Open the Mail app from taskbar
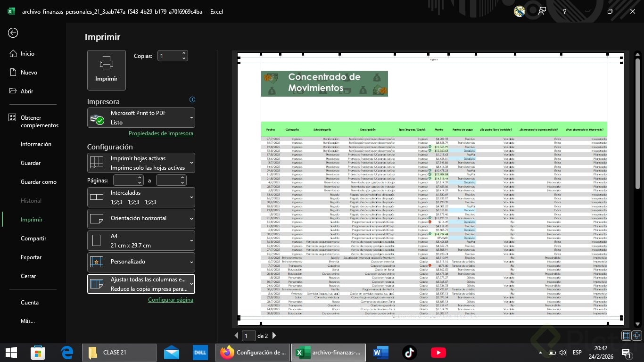Screen dimensions: 644x362 pos(172,352)
